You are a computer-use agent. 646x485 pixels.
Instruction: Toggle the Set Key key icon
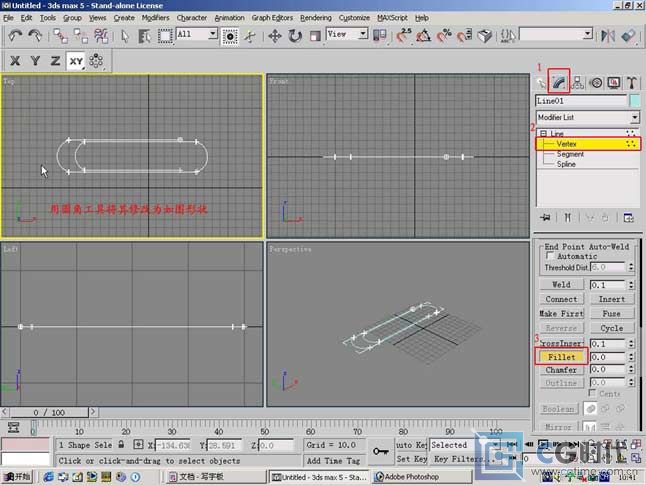click(x=381, y=452)
